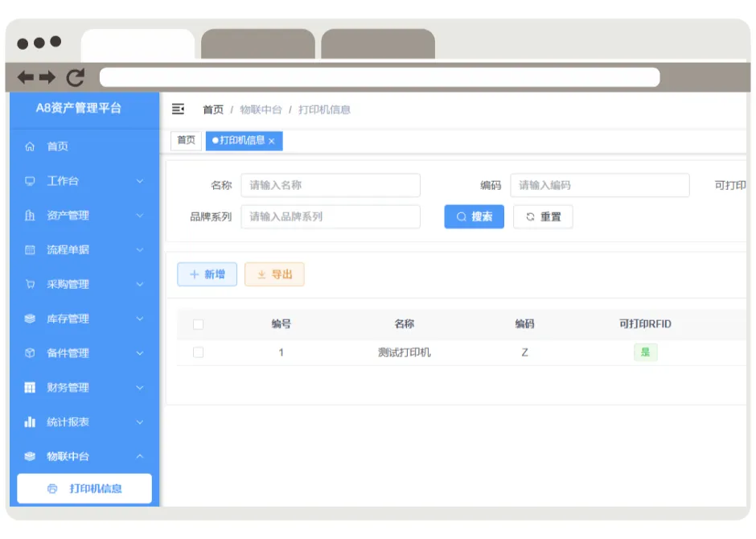The height and width of the screenshot is (539, 756).
Task: Click the 导出 export button
Action: point(274,274)
